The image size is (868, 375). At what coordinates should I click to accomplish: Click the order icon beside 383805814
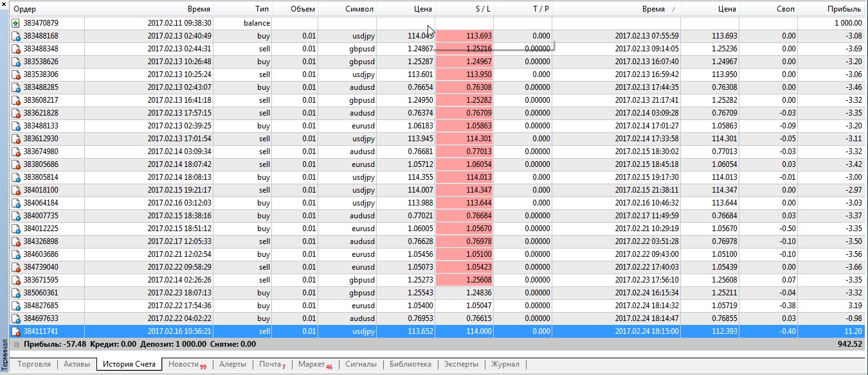16,177
